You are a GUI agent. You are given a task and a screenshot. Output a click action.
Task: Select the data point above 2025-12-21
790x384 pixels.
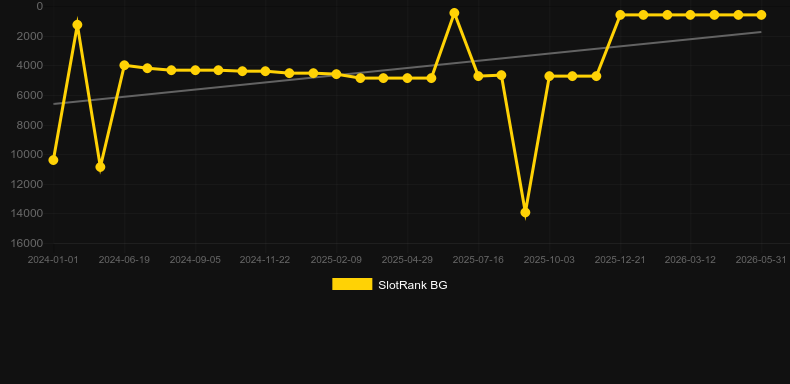tap(620, 15)
